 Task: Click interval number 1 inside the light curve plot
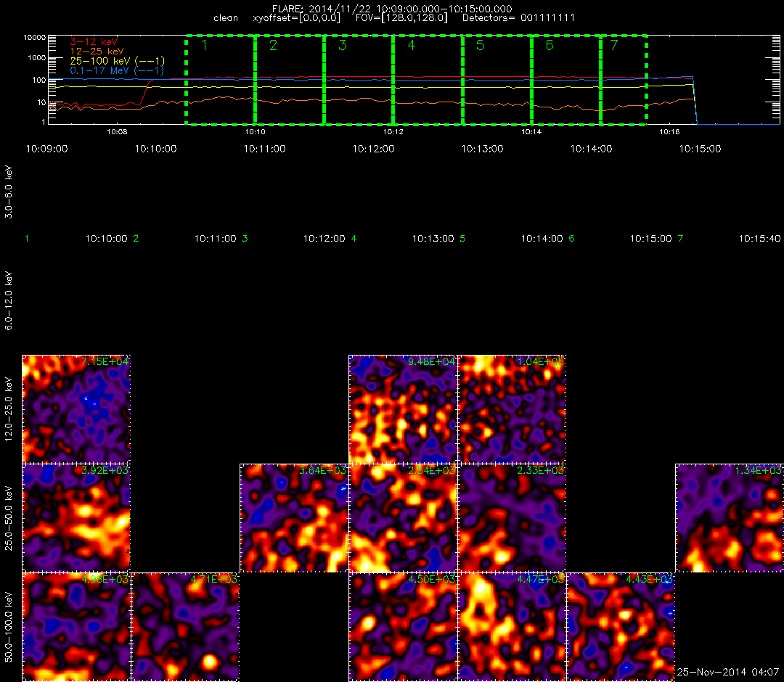pyautogui.click(x=204, y=45)
